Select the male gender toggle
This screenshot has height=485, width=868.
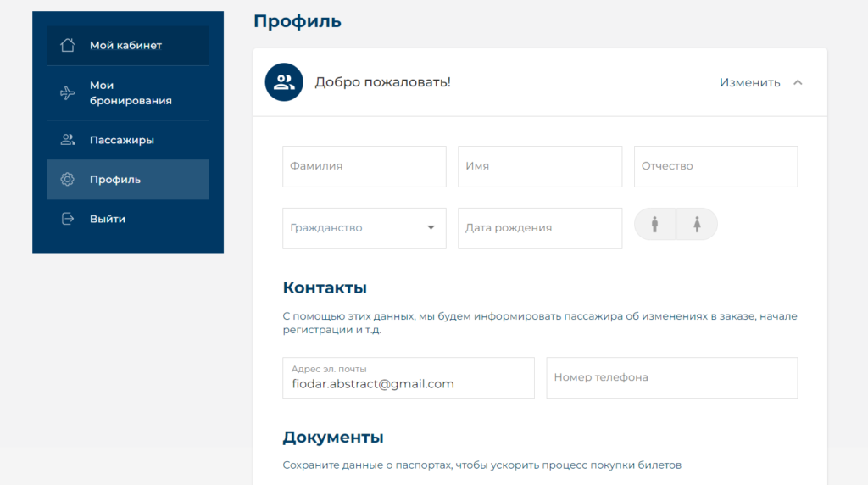(654, 225)
